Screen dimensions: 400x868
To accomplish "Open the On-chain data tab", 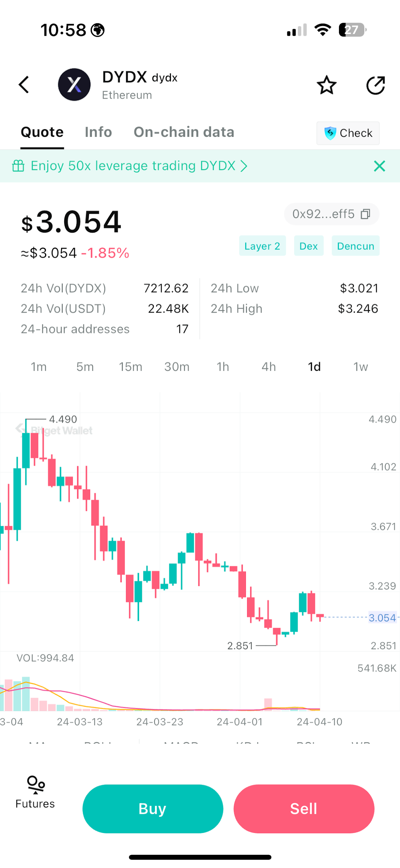I will (184, 132).
